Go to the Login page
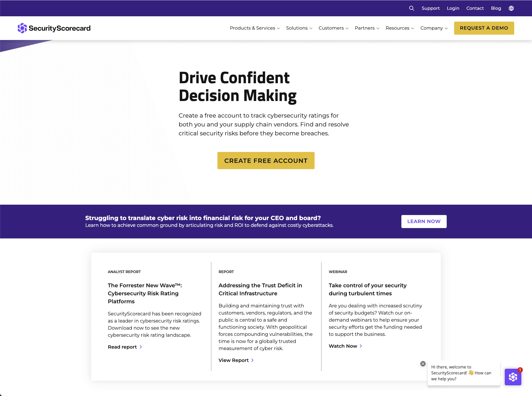532x396 pixels. click(453, 8)
